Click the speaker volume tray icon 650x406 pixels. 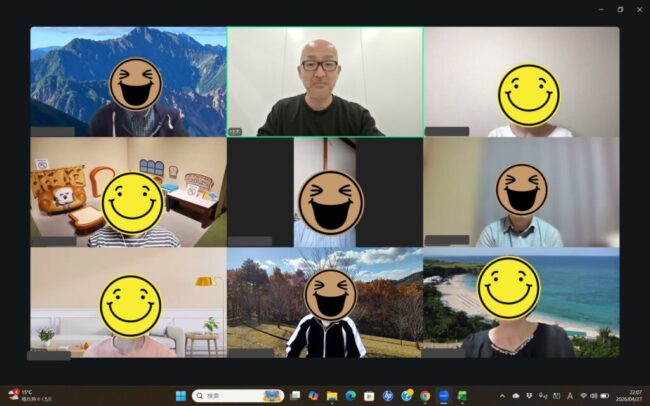point(594,395)
